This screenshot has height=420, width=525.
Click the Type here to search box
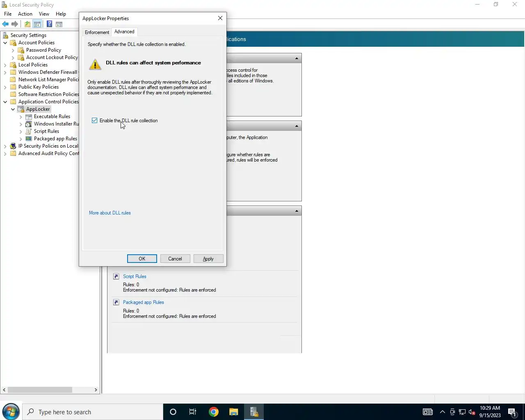pos(93,412)
